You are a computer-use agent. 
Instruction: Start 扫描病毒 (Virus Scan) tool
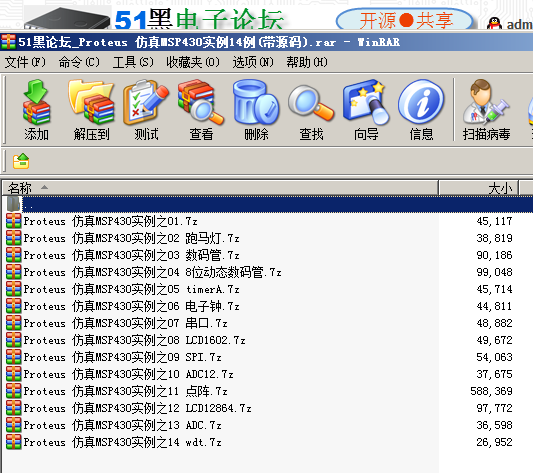point(486,110)
